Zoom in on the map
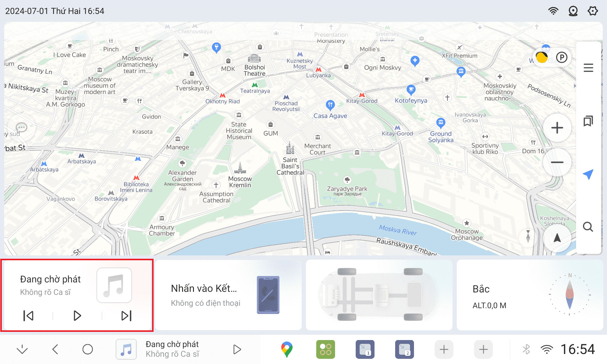Viewport: 607px width, 364px height. (557, 128)
